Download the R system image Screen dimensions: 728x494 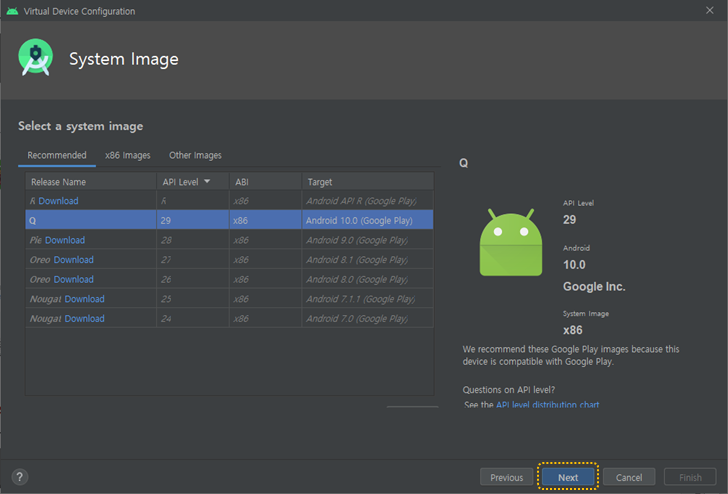tap(58, 201)
